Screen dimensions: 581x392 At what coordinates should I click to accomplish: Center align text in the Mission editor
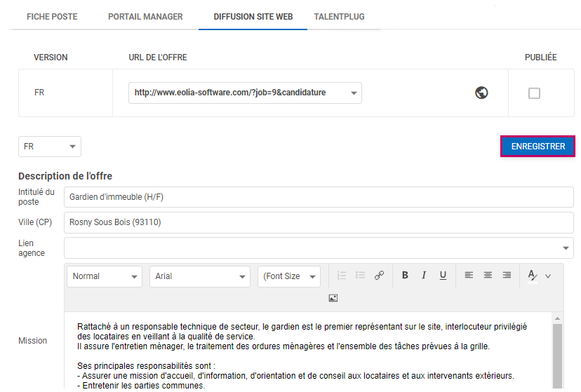click(x=488, y=276)
